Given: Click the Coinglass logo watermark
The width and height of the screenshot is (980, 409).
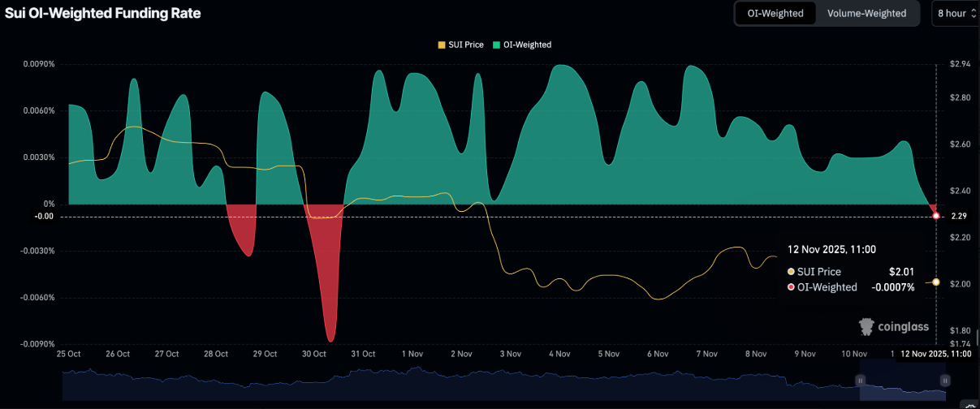Looking at the screenshot, I should (893, 326).
